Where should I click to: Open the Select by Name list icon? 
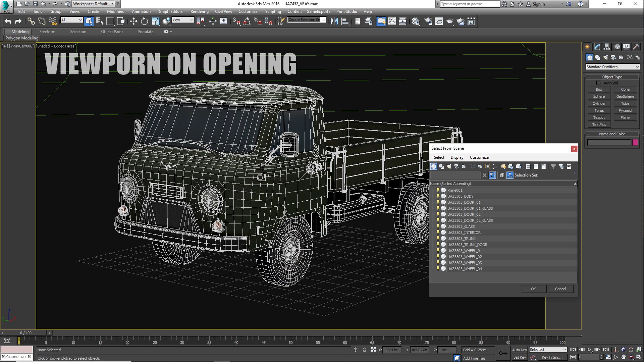[99, 21]
